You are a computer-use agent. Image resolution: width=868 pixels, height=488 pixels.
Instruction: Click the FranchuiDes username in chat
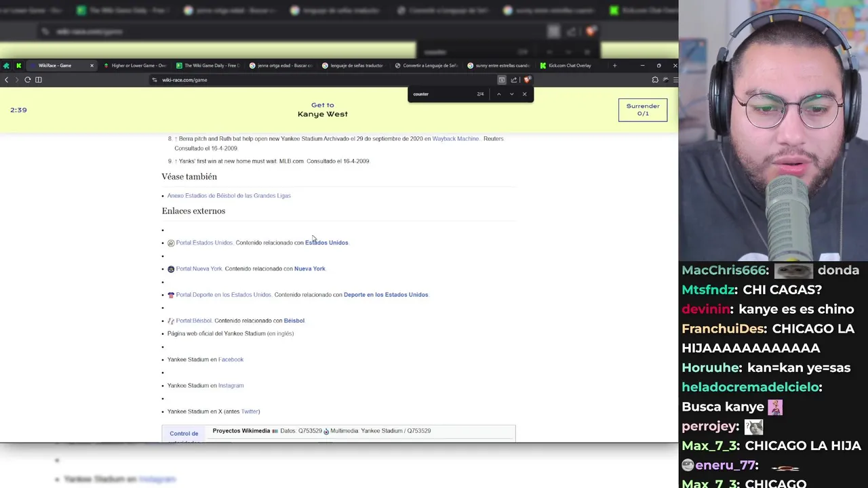(x=723, y=329)
